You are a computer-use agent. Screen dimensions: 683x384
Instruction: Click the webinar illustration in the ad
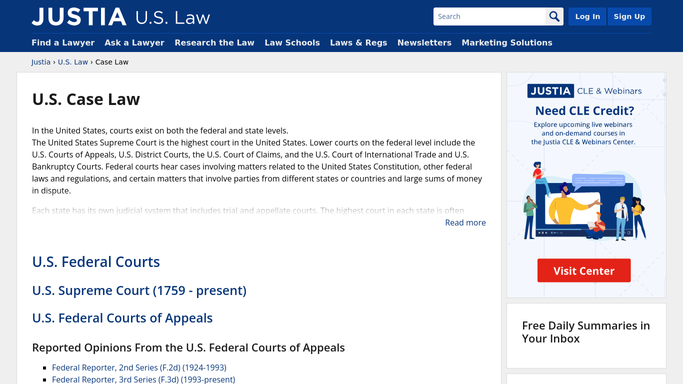coord(584,201)
